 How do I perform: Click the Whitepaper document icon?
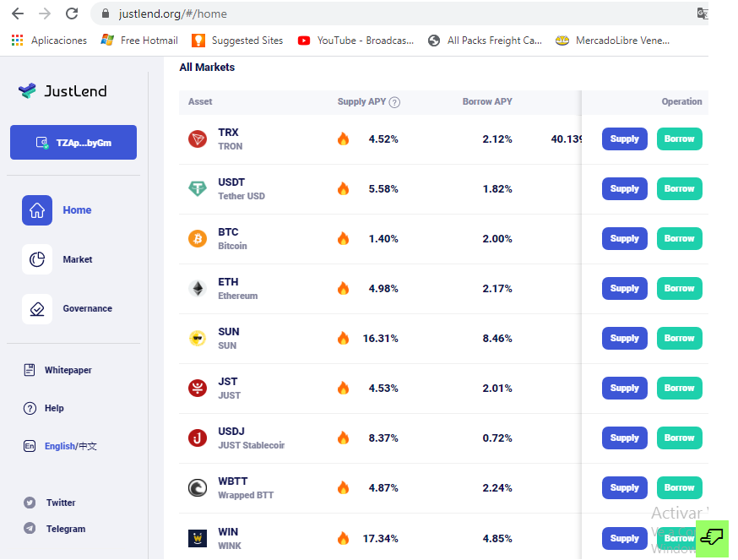pyautogui.click(x=30, y=370)
